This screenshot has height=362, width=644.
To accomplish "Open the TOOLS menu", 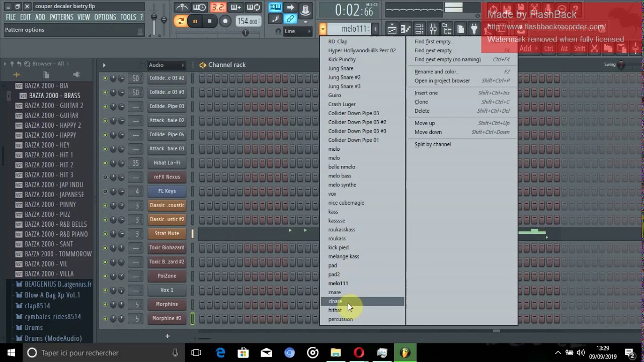I will [x=128, y=17].
